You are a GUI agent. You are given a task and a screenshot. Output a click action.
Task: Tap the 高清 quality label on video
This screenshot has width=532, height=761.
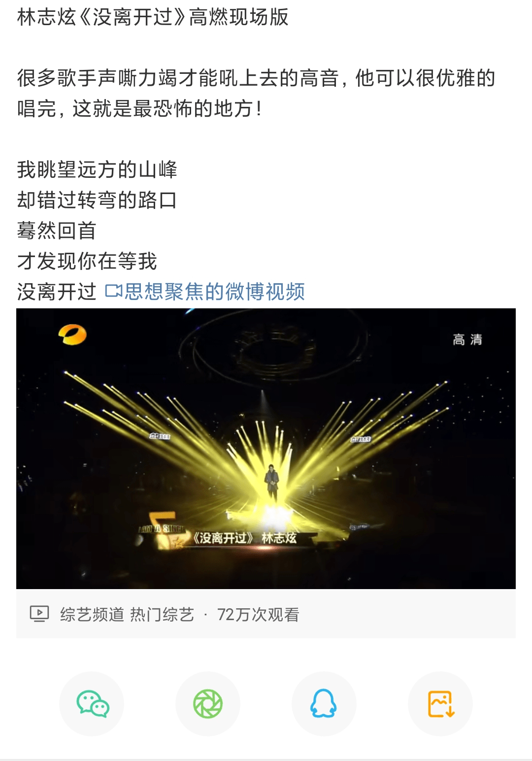(x=467, y=339)
